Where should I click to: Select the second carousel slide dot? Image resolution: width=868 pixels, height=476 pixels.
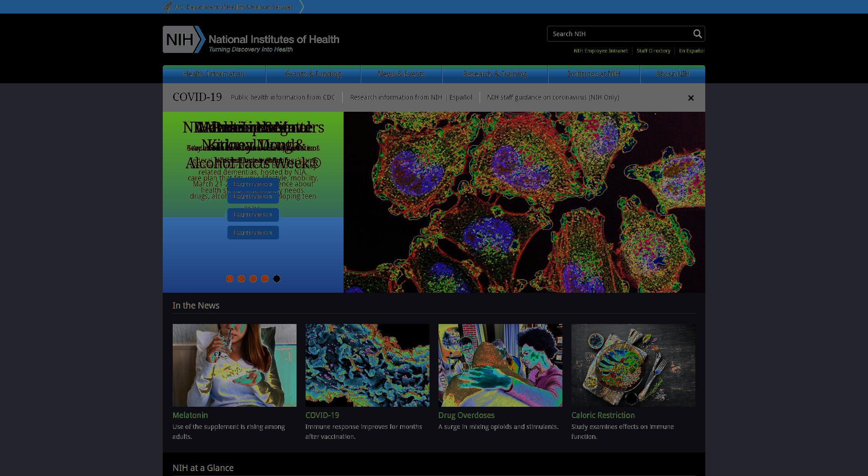(241, 279)
